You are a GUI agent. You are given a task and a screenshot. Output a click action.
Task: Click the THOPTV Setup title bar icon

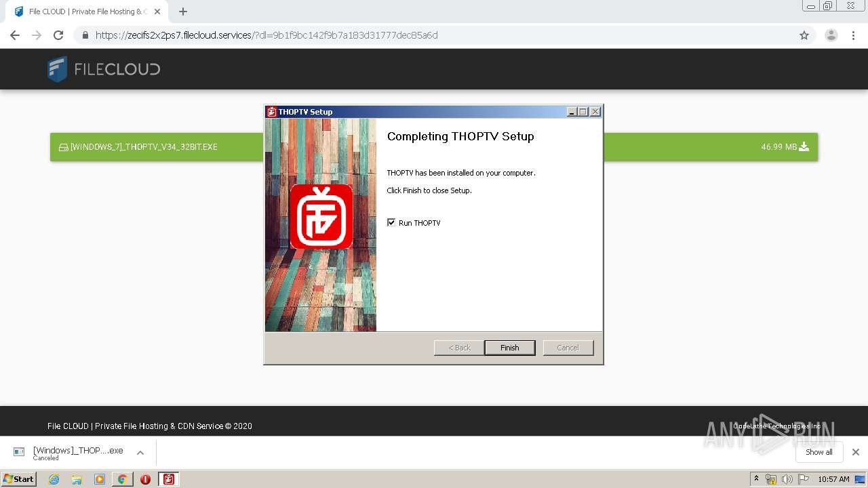pyautogui.click(x=271, y=112)
